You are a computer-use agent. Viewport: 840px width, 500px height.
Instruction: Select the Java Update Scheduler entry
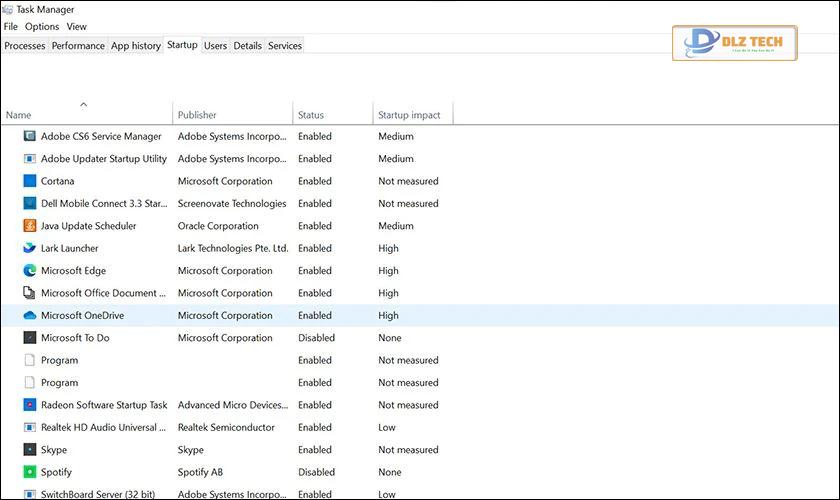(x=88, y=226)
